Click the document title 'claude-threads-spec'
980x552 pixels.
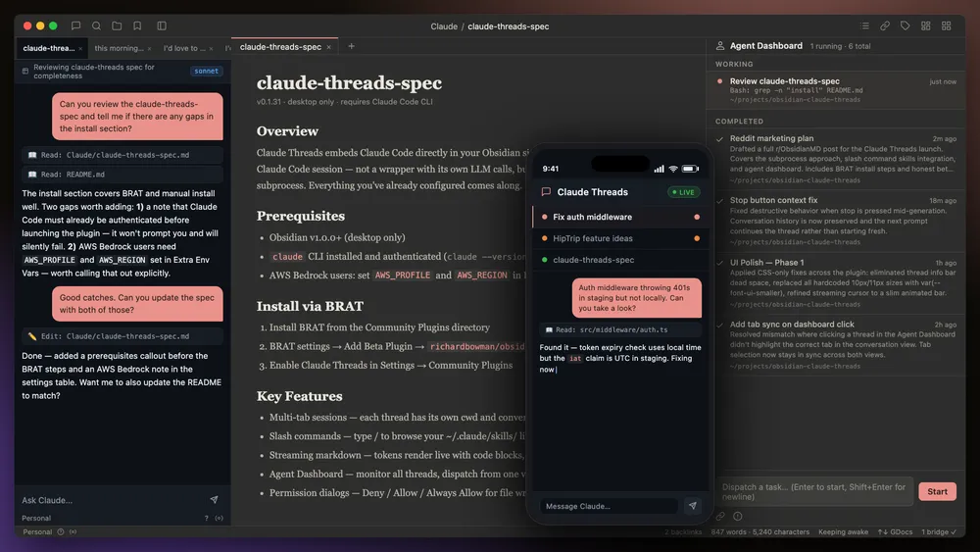[349, 83]
